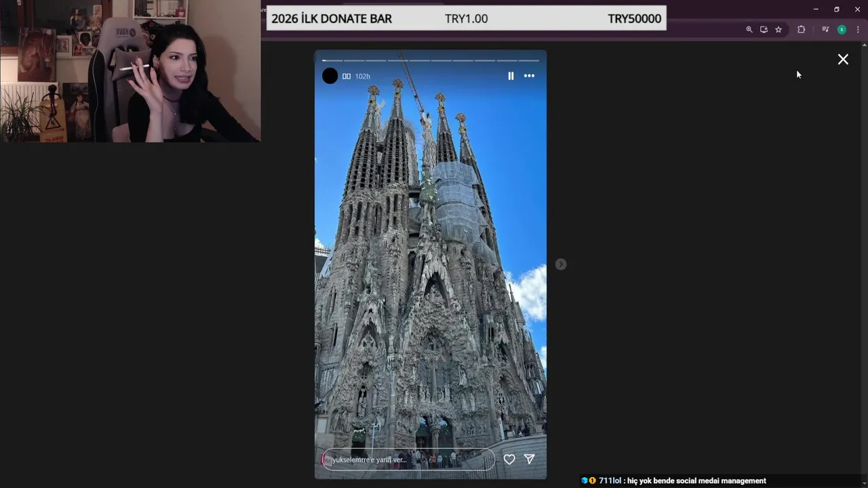
Task: Close the story viewer with the X
Action: (843, 60)
